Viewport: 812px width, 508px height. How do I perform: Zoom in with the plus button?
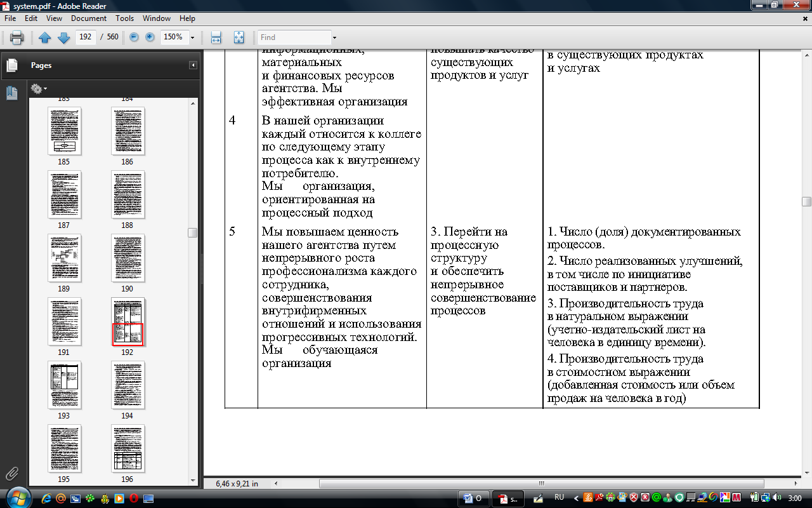pyautogui.click(x=150, y=37)
